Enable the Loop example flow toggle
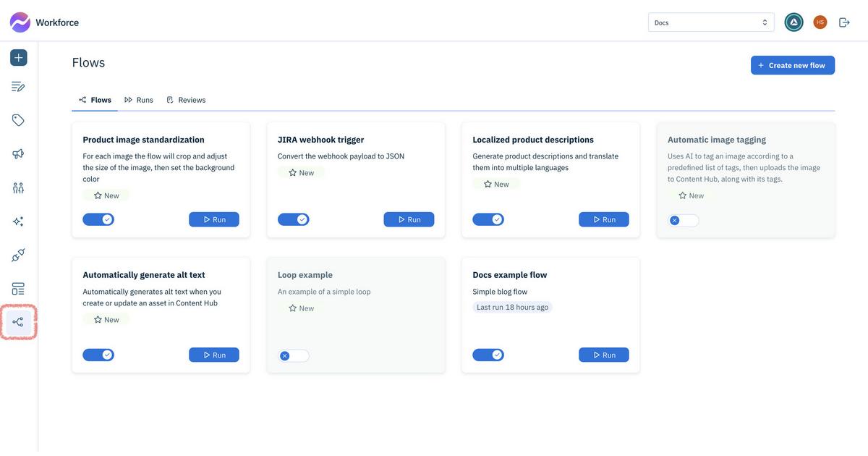The width and height of the screenshot is (868, 456). [294, 355]
